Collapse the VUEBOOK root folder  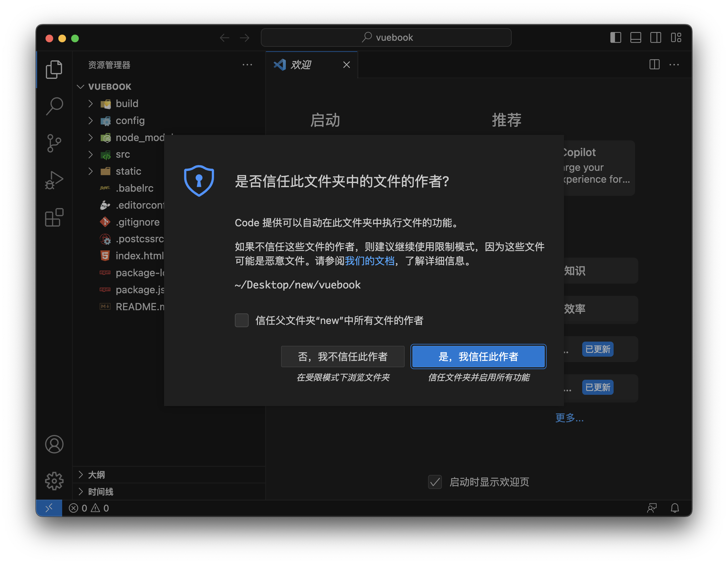(x=109, y=87)
